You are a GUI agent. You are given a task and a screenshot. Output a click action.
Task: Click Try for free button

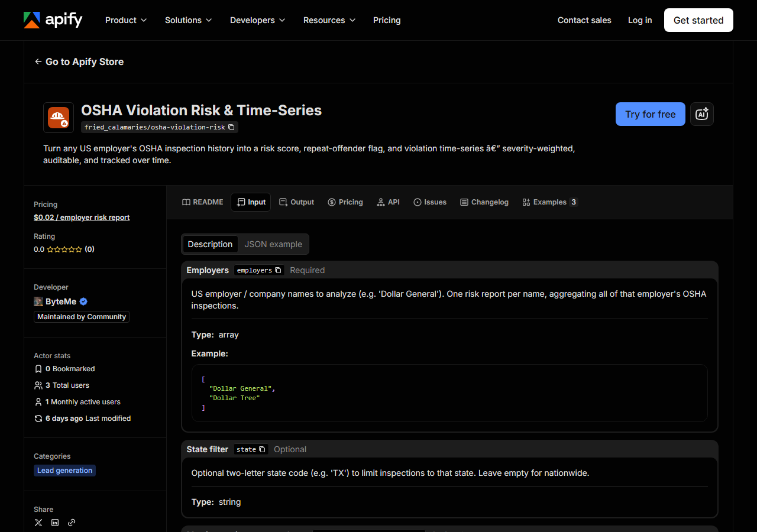(651, 114)
